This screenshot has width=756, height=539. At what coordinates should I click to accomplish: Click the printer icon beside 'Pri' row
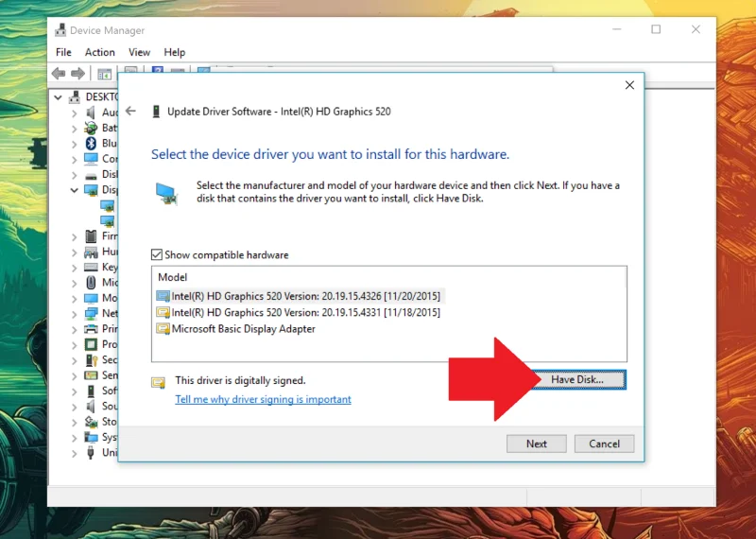tap(91, 329)
